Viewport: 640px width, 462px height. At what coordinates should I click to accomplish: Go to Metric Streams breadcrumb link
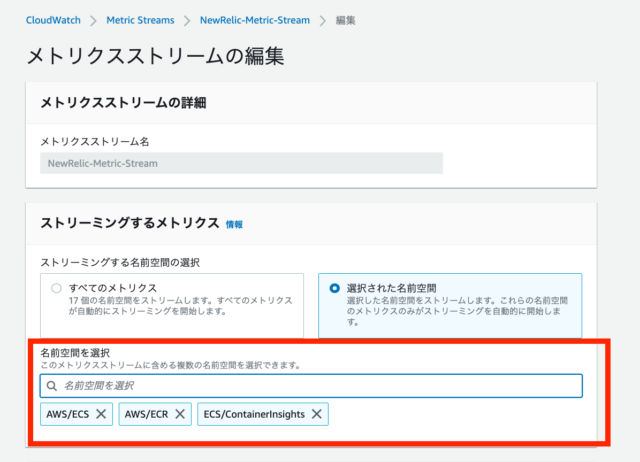(x=140, y=20)
